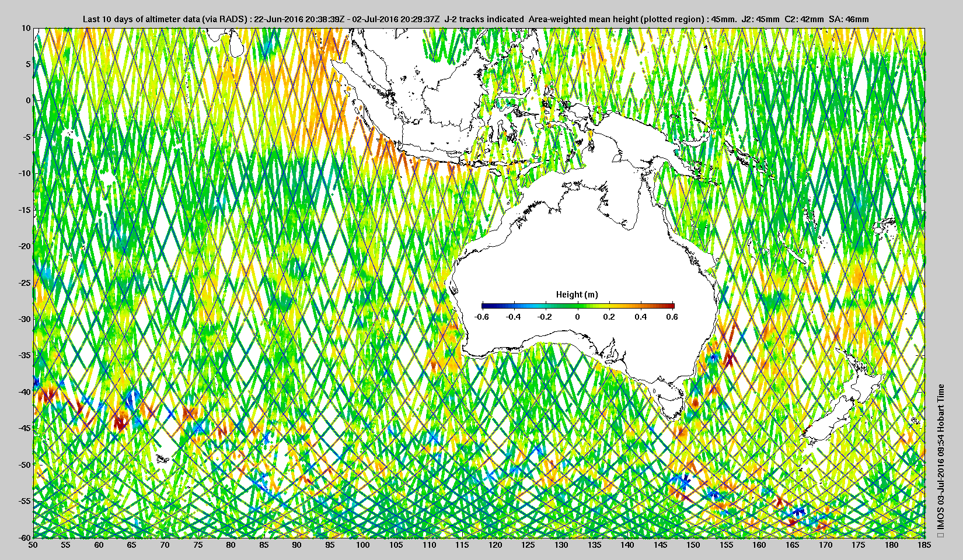
Task: Click the 'SA: 46mm' value in the title
Action: pos(849,19)
